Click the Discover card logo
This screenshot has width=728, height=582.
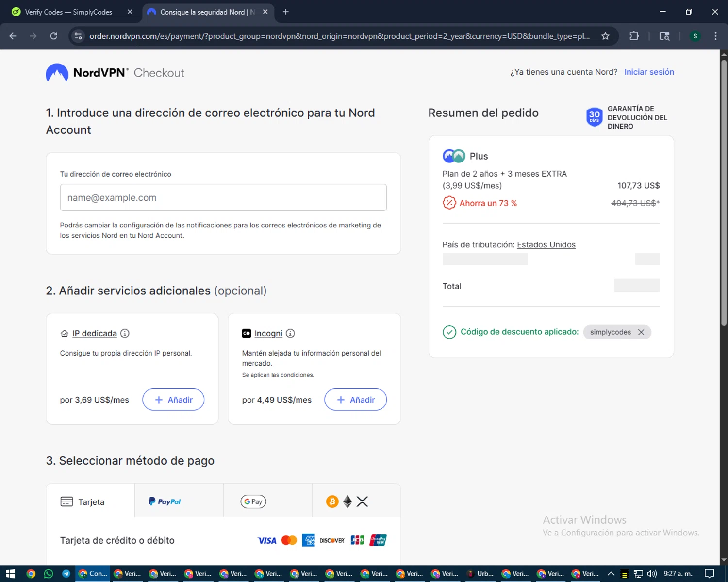pyautogui.click(x=332, y=540)
